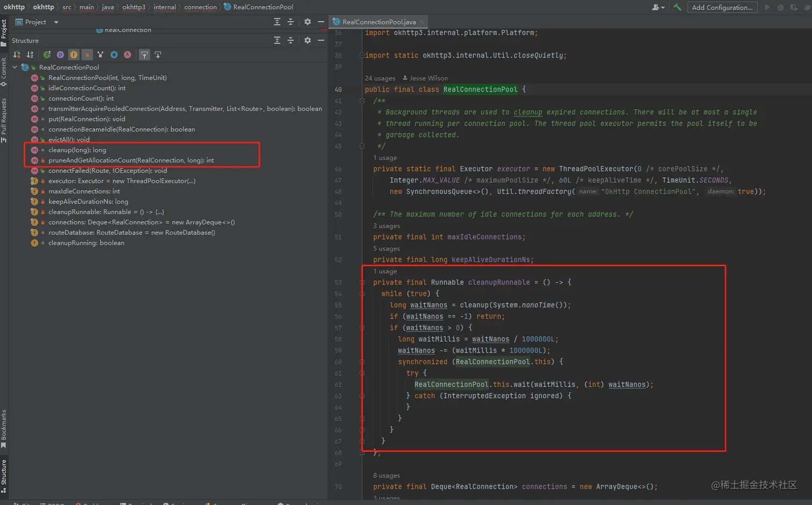Click the 5 usages hint above keepAliveDurationNs

[x=387, y=248]
